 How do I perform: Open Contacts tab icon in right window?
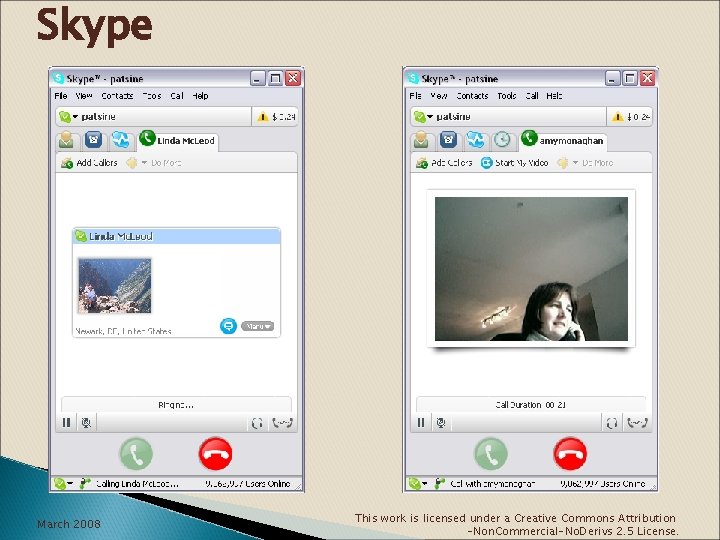tap(422, 140)
